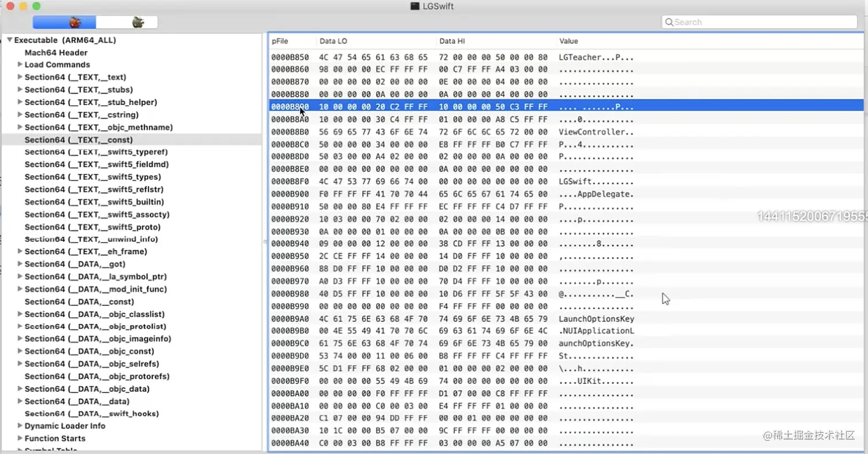Select the row at offset 0000B8C0
This screenshot has width=868, height=454.
click(x=566, y=145)
